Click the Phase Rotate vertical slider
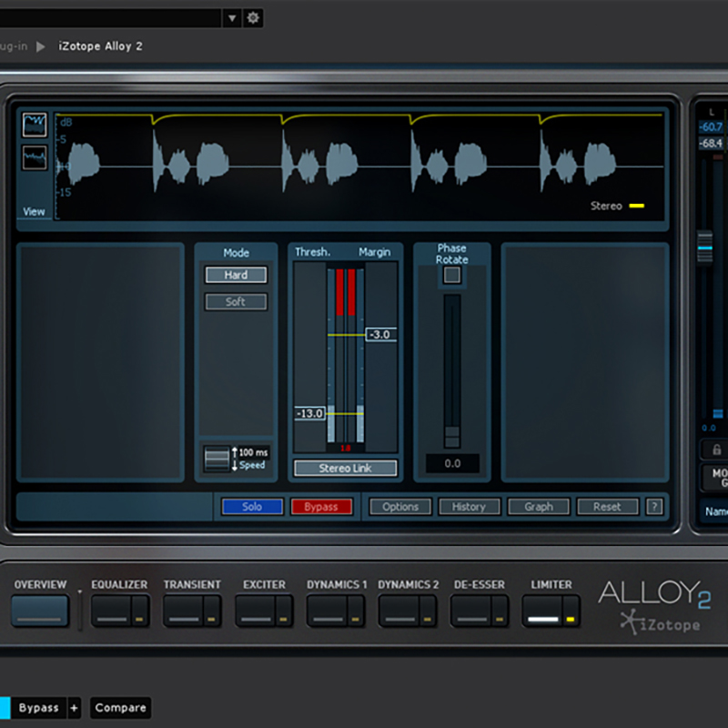Image resolution: width=728 pixels, height=728 pixels. point(451,371)
